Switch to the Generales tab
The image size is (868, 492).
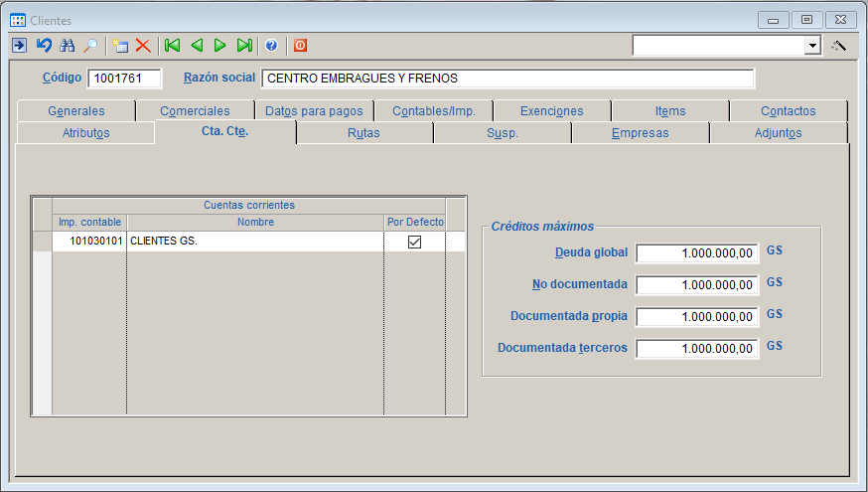point(75,111)
